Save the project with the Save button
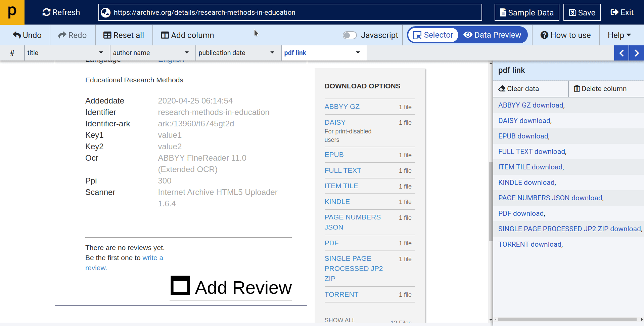 pyautogui.click(x=582, y=12)
